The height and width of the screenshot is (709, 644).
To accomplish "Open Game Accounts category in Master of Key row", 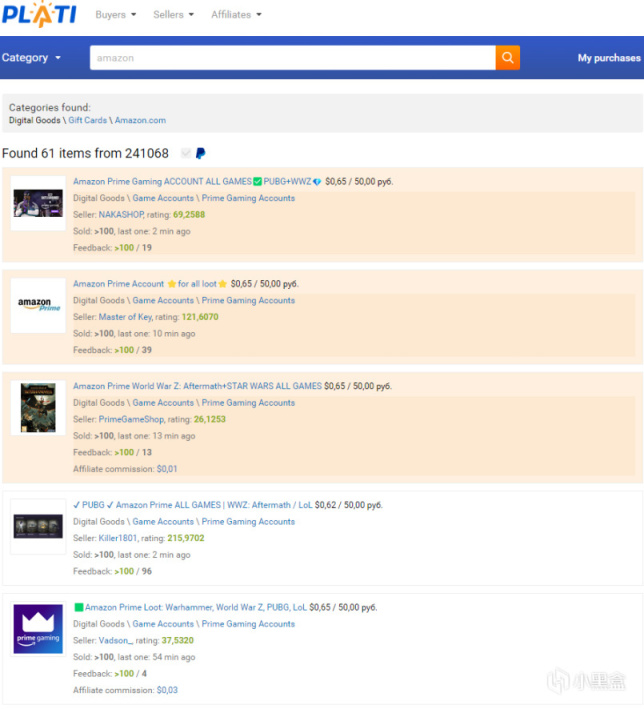I will 163,300.
